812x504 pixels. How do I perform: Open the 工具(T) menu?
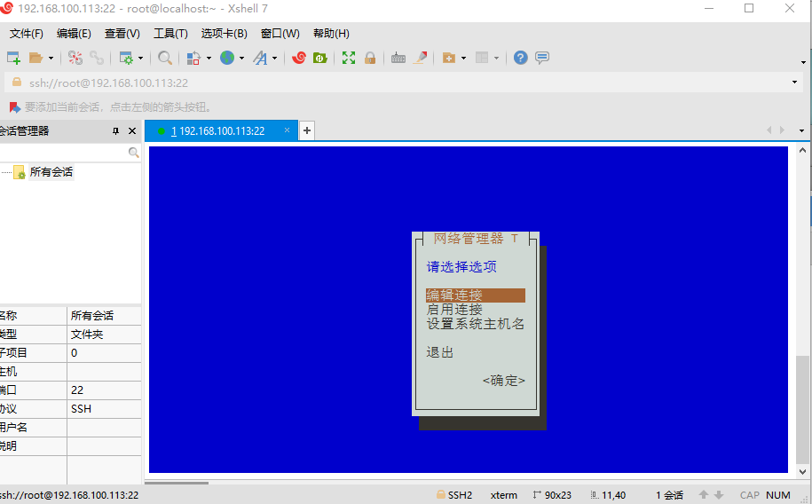(170, 34)
